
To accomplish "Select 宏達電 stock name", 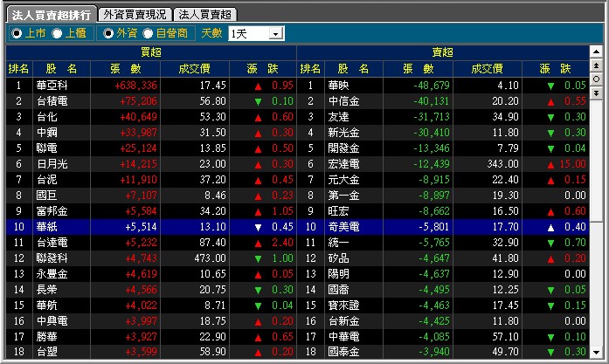I will coord(343,164).
